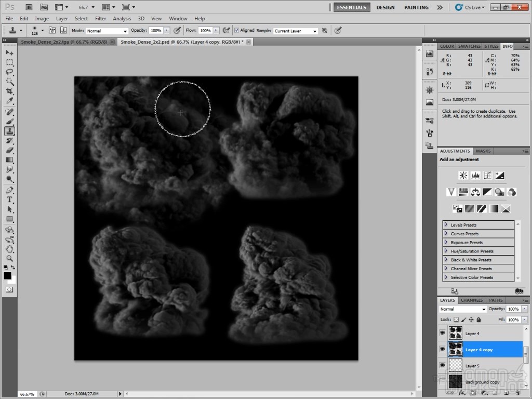The image size is (532, 399).
Task: Hide Layer 4 visibility
Action: point(443,333)
